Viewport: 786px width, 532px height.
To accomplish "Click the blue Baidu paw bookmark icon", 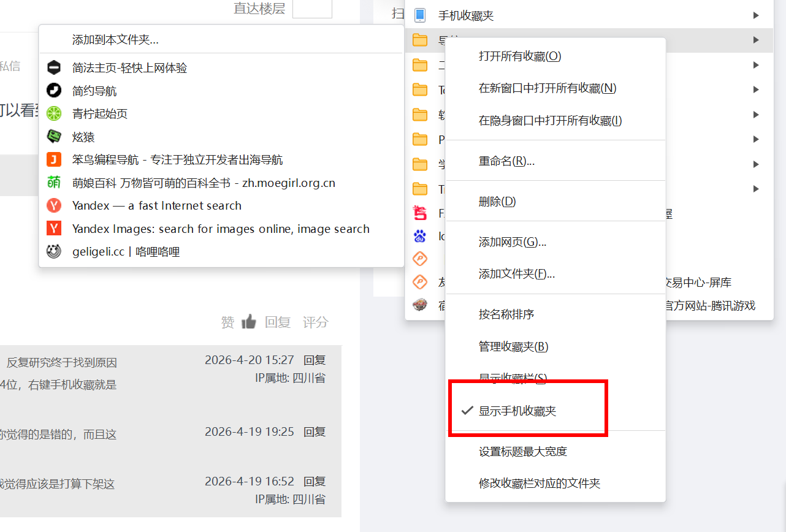I will click(420, 235).
